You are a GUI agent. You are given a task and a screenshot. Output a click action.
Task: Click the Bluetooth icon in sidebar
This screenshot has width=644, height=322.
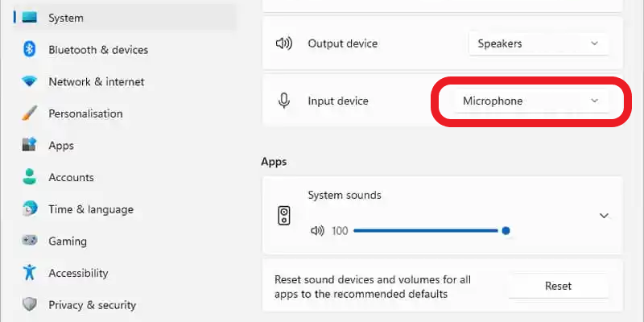tap(30, 50)
